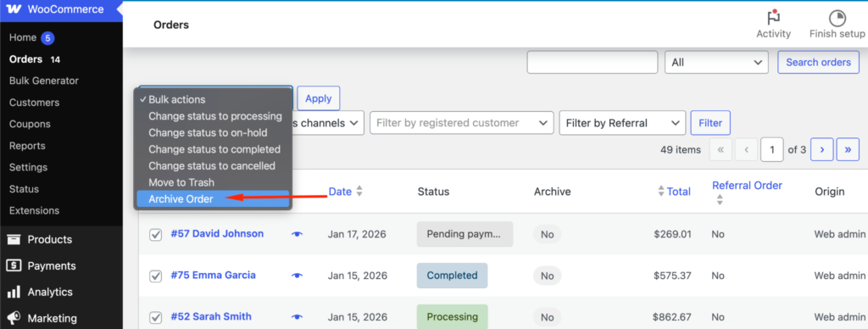Open the All search filter dropdown
The height and width of the screenshot is (329, 868).
tap(716, 63)
